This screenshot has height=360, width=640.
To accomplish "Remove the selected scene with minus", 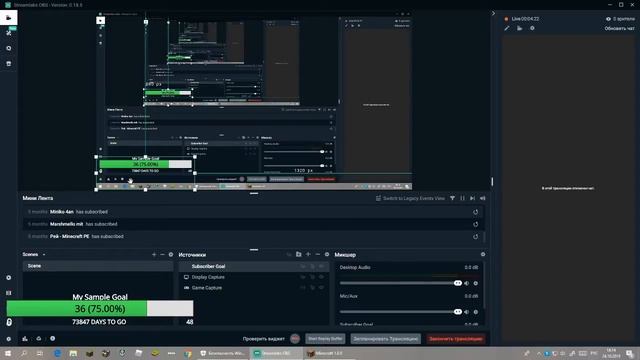I will coord(162,255).
